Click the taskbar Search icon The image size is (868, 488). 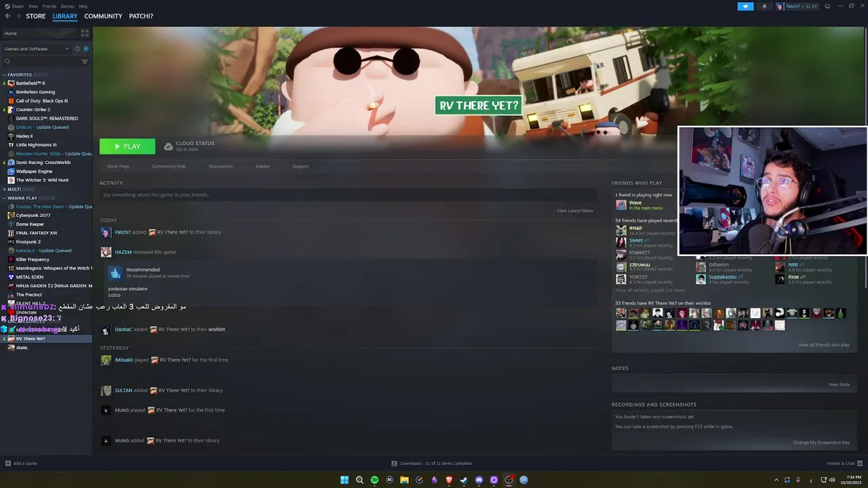pyautogui.click(x=359, y=480)
